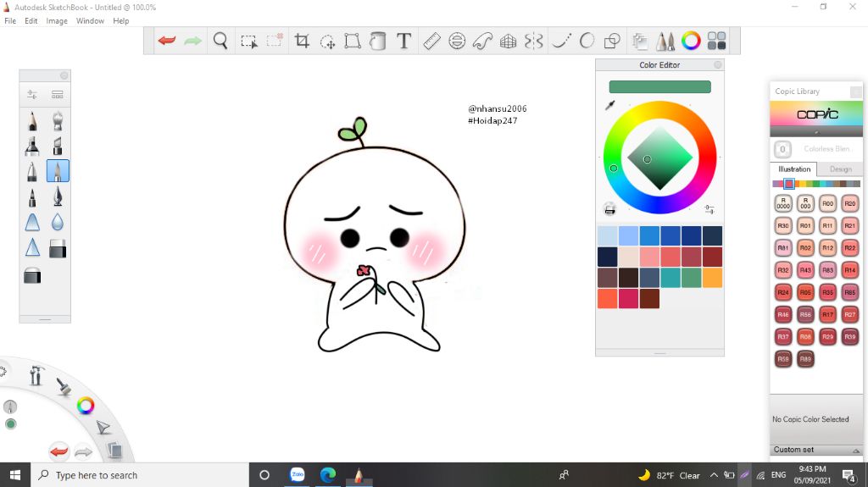This screenshot has height=487, width=868.
Task: Choose the Copic R59 marker color
Action: pos(783,358)
